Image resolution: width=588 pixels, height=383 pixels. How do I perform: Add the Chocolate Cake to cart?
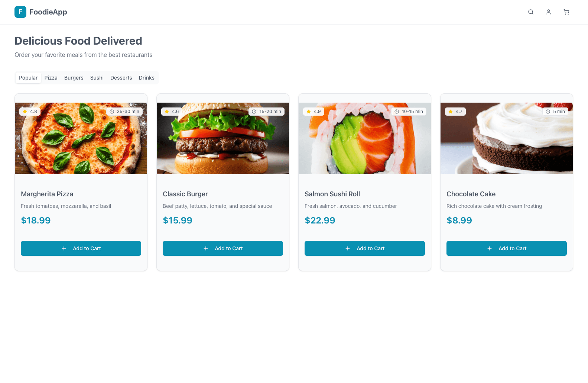(x=506, y=248)
